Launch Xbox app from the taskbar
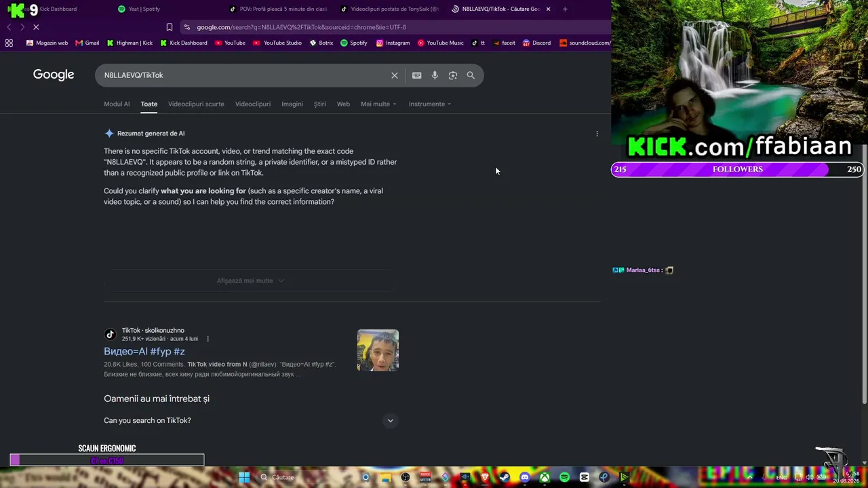 click(545, 477)
